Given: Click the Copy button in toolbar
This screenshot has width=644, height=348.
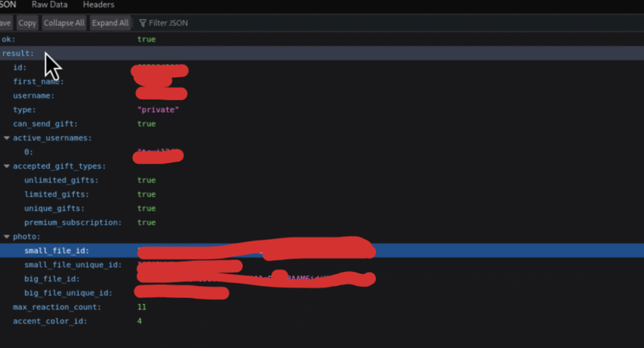Looking at the screenshot, I should pyautogui.click(x=27, y=23).
